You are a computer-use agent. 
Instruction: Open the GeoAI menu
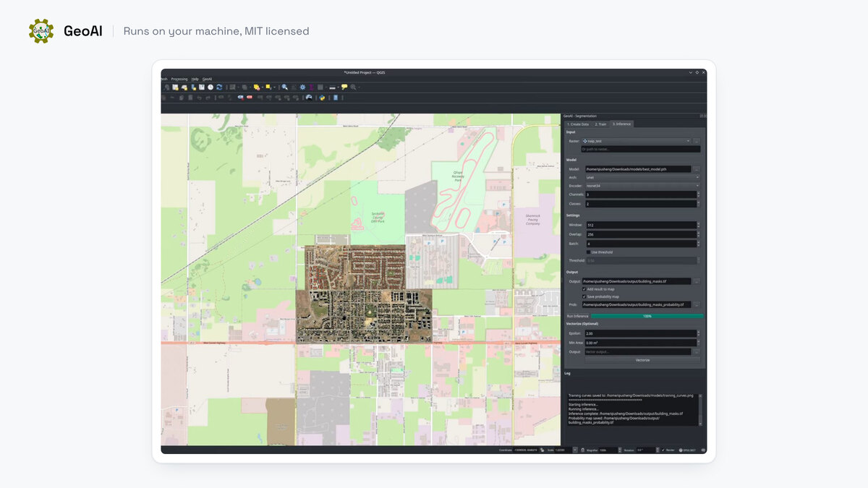coord(207,79)
